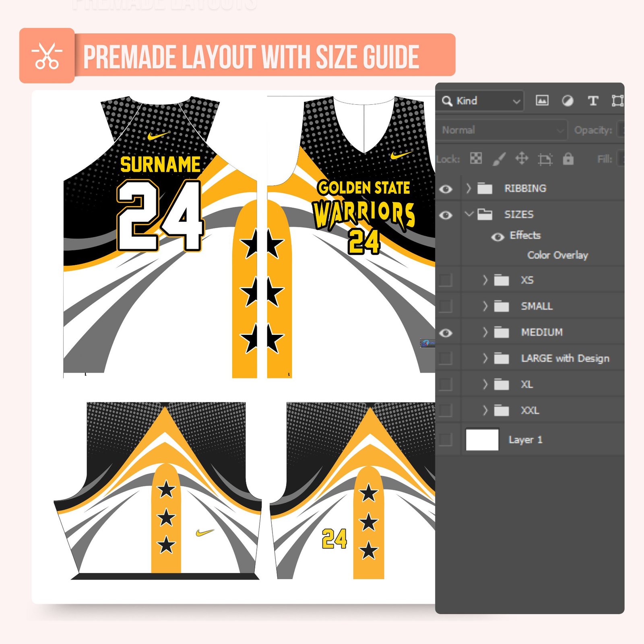Expand the XS group

coord(485,280)
